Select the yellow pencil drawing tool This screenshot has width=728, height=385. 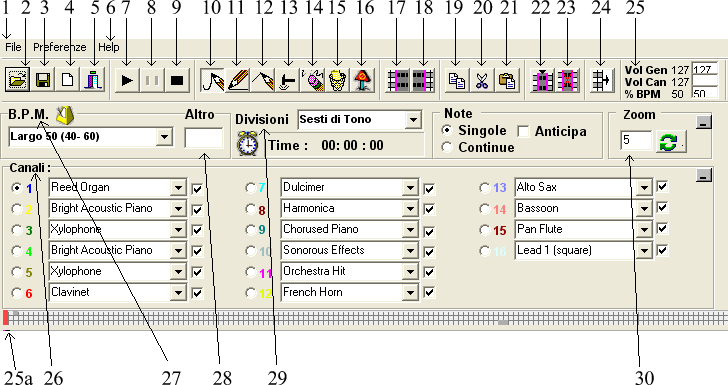pyautogui.click(x=237, y=80)
